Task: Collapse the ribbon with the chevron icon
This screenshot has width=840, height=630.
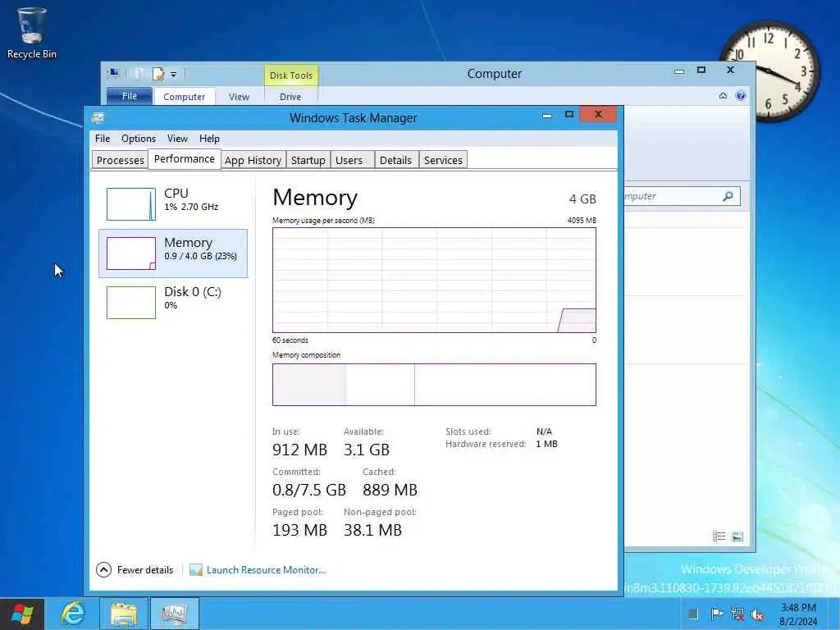Action: pos(723,96)
